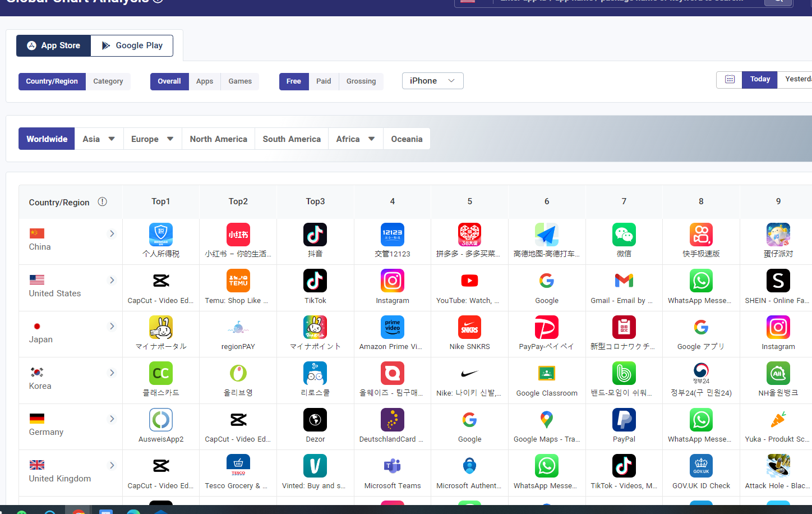The width and height of the screenshot is (812, 514).
Task: Open the YouTube app icon
Action: (469, 281)
